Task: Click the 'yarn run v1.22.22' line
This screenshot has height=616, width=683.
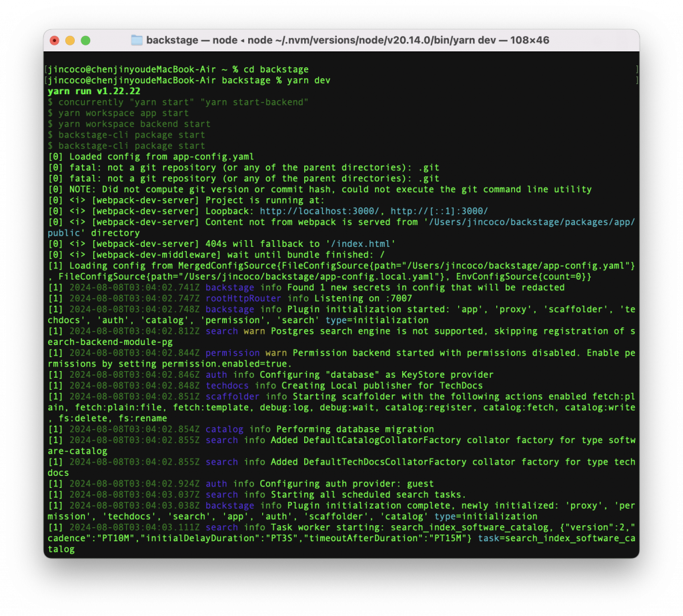Action: pos(94,91)
